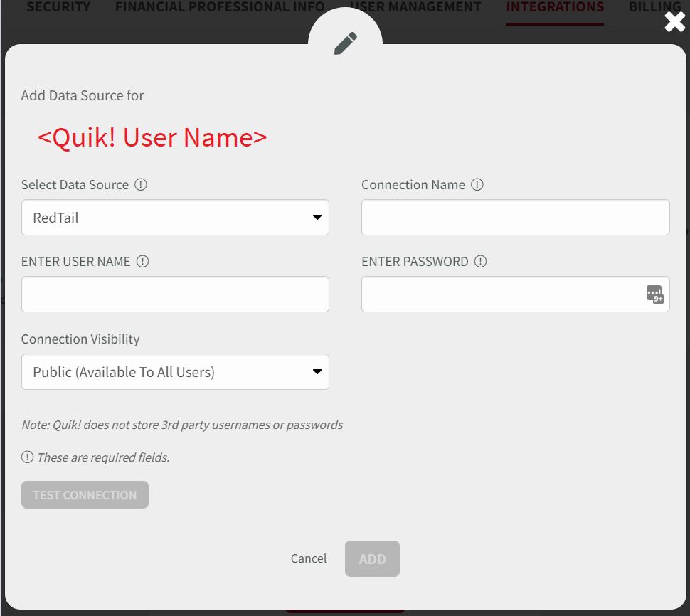Click the red Quik! User Name text
The width and height of the screenshot is (690, 616).
click(x=152, y=137)
